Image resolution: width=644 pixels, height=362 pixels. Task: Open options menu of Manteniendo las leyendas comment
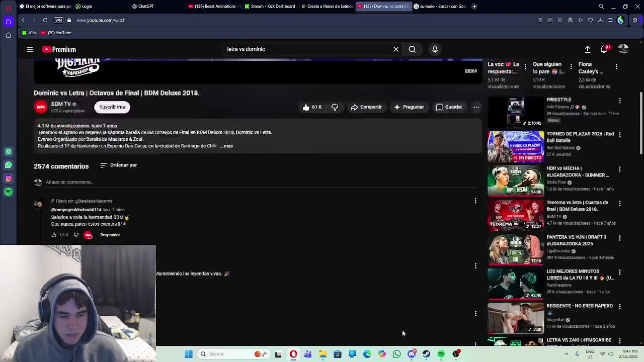tap(475, 265)
